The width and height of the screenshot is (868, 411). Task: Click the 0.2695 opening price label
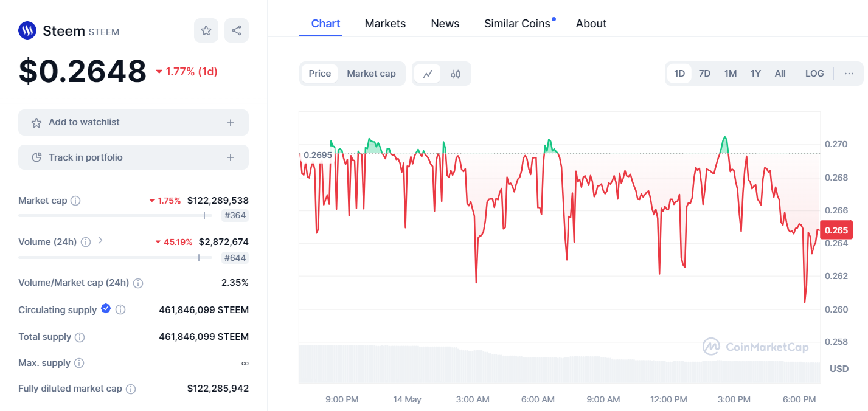point(318,155)
